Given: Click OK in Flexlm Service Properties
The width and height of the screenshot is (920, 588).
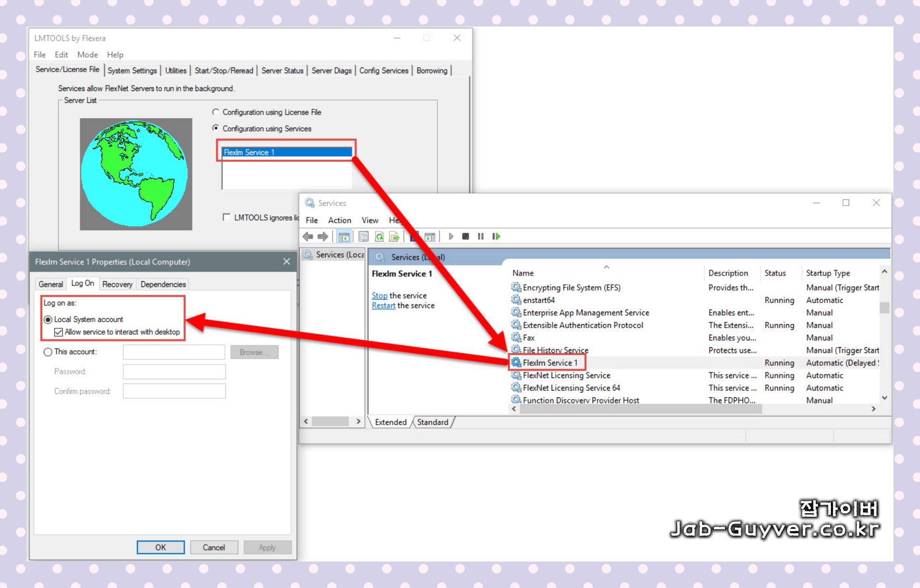Looking at the screenshot, I should [160, 548].
